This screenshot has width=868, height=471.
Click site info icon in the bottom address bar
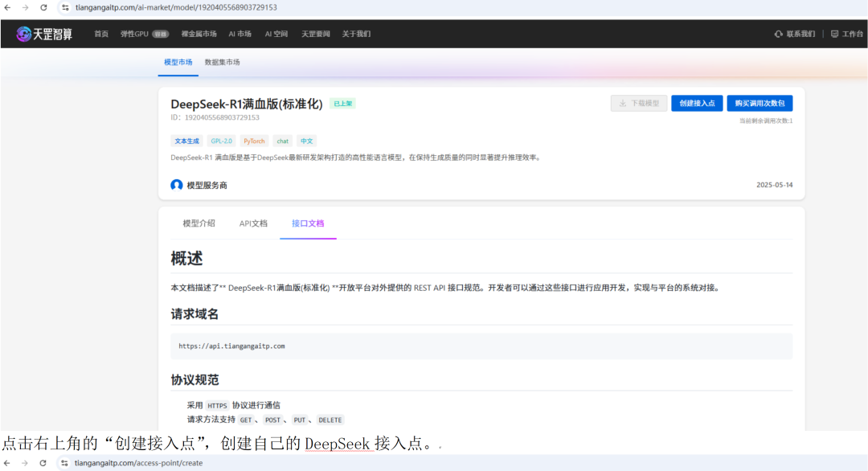[x=64, y=463]
